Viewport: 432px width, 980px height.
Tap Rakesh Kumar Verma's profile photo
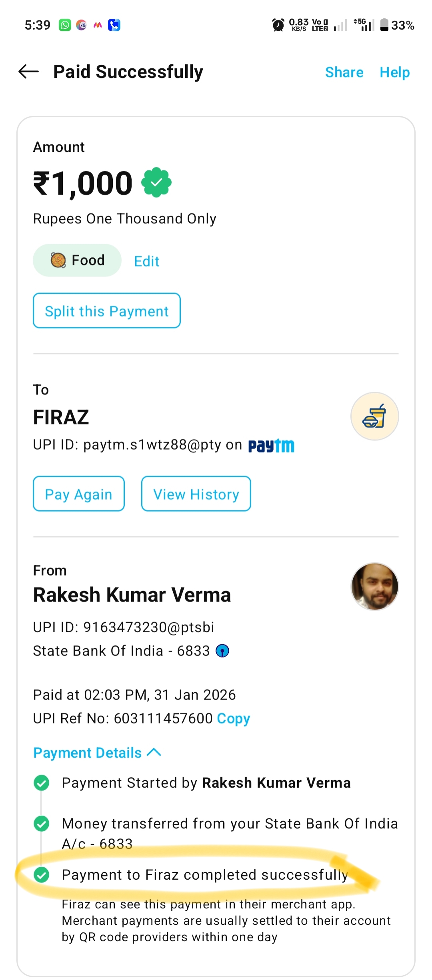pyautogui.click(x=374, y=587)
